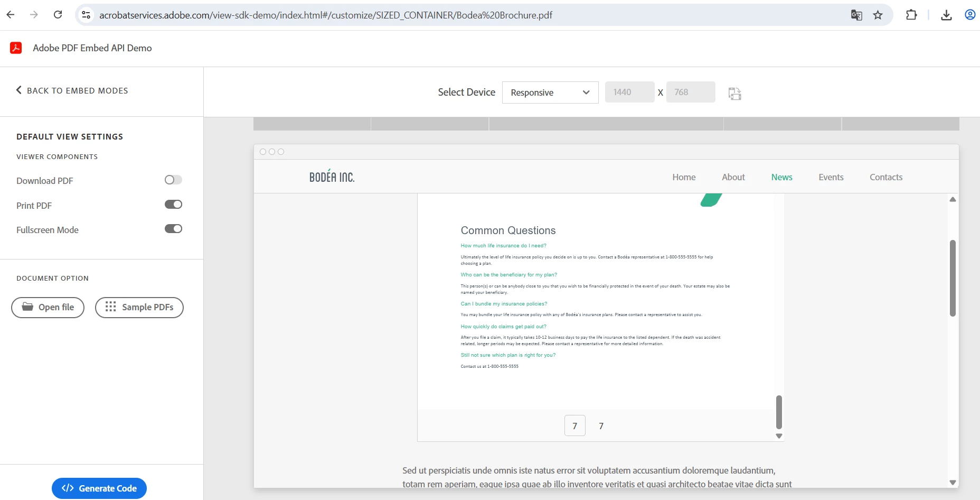Image resolution: width=980 pixels, height=500 pixels.
Task: Click 'How quickly do claims get paid out?'
Action: 503,327
